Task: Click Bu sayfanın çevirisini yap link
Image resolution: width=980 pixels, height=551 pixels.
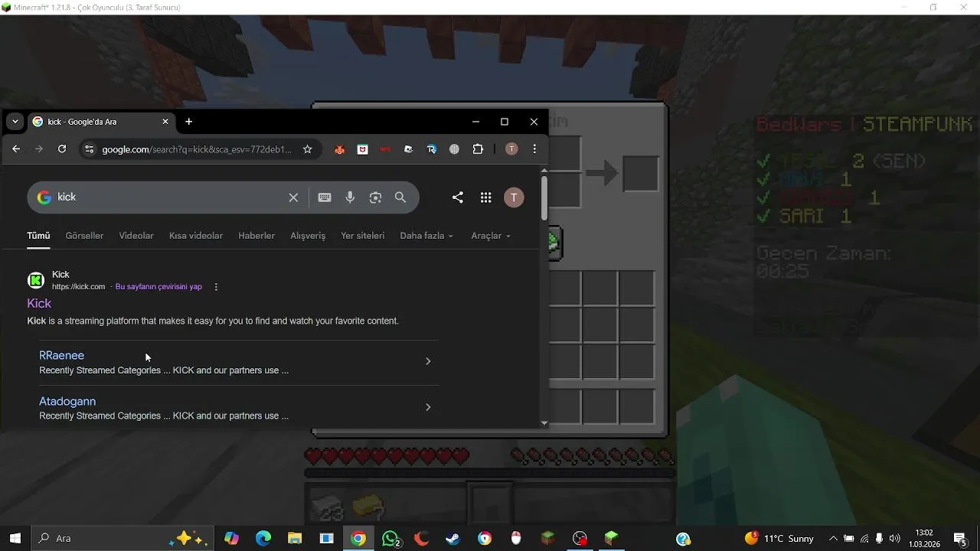Action: 158,287
